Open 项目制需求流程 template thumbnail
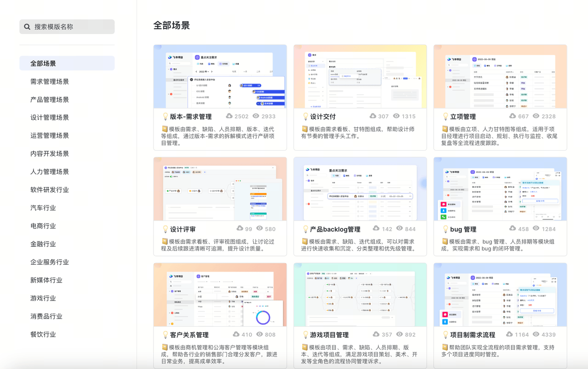The width and height of the screenshot is (588, 369). 500,295
